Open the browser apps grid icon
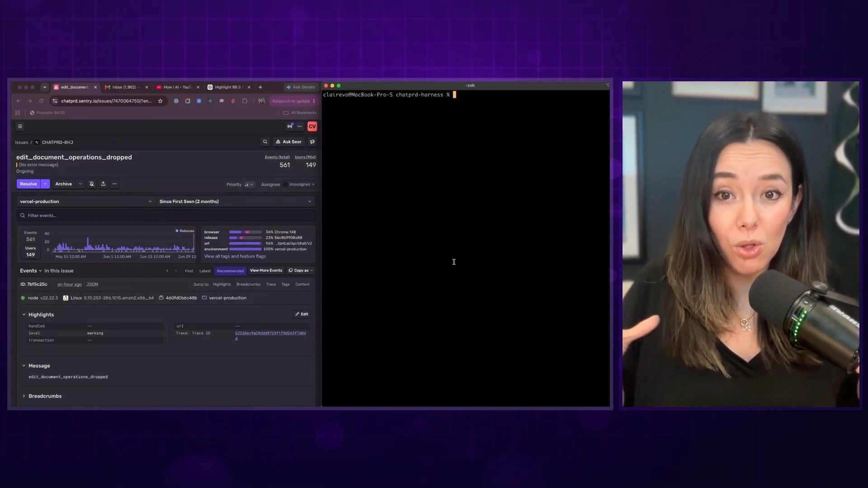Viewport: 868px width, 488px height. coord(18,113)
